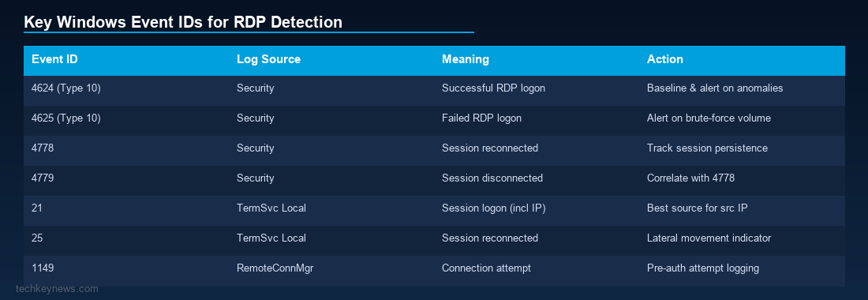Click Lateral movement indicator text
868x300 pixels.
tap(709, 238)
